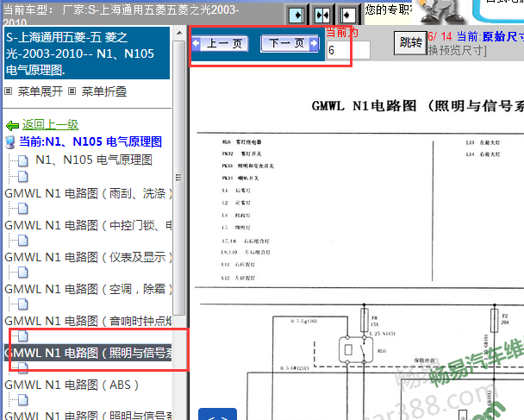
Task: Open GMWL N1 电路图 (音响时钟点烟) item
Action: pyautogui.click(x=88, y=321)
